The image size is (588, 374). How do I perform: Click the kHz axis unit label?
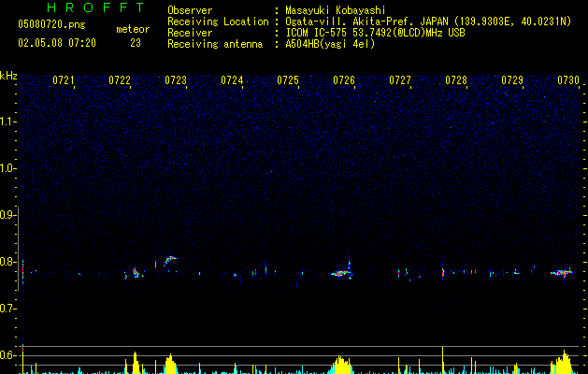click(8, 76)
